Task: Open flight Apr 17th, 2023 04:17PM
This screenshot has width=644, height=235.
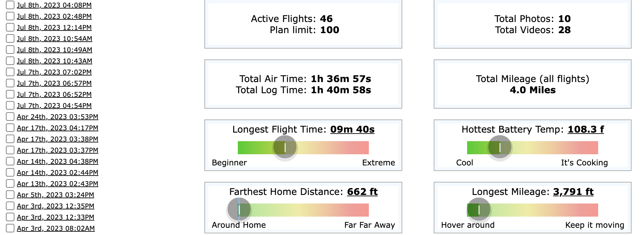Action: 57,128
